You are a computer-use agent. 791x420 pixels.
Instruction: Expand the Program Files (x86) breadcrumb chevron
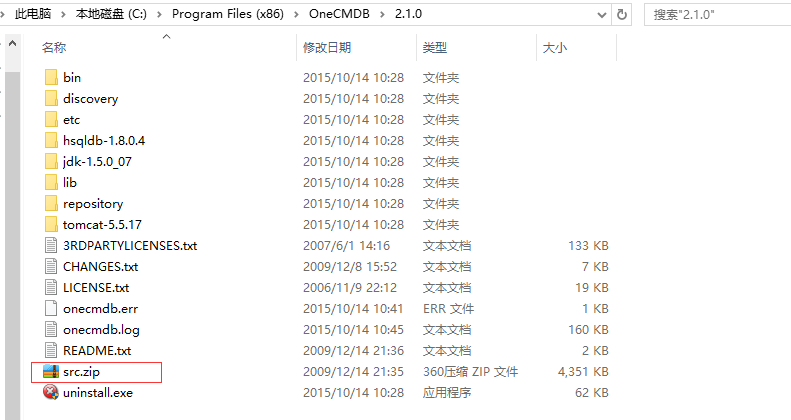tap(297, 15)
